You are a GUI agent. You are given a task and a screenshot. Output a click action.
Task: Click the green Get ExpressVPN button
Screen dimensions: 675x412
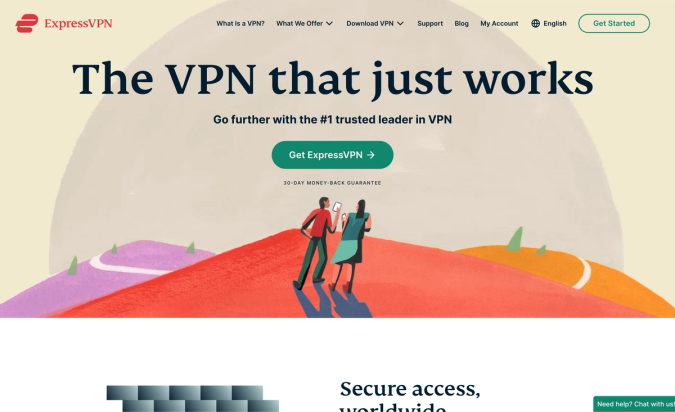[x=332, y=155]
